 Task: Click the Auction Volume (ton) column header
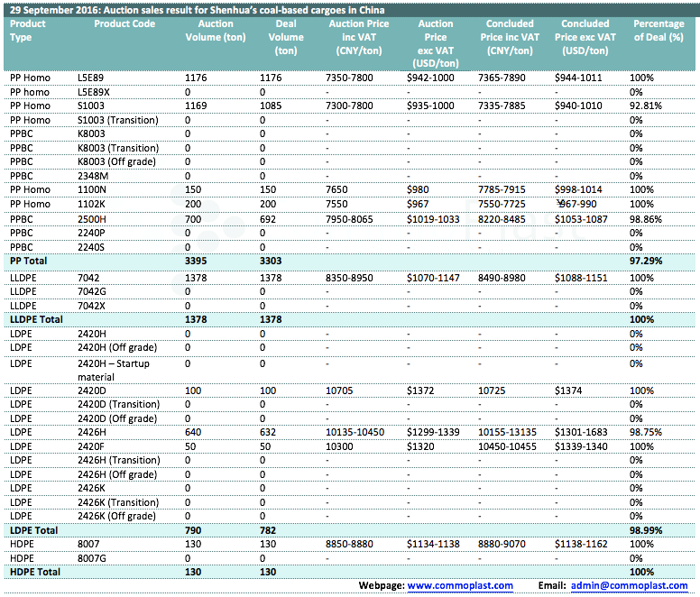coord(215,31)
